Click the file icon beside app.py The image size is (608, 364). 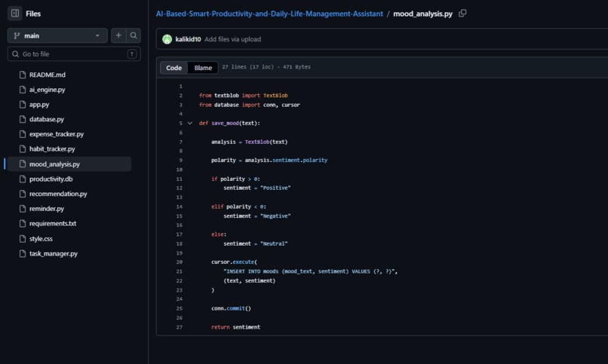23,105
